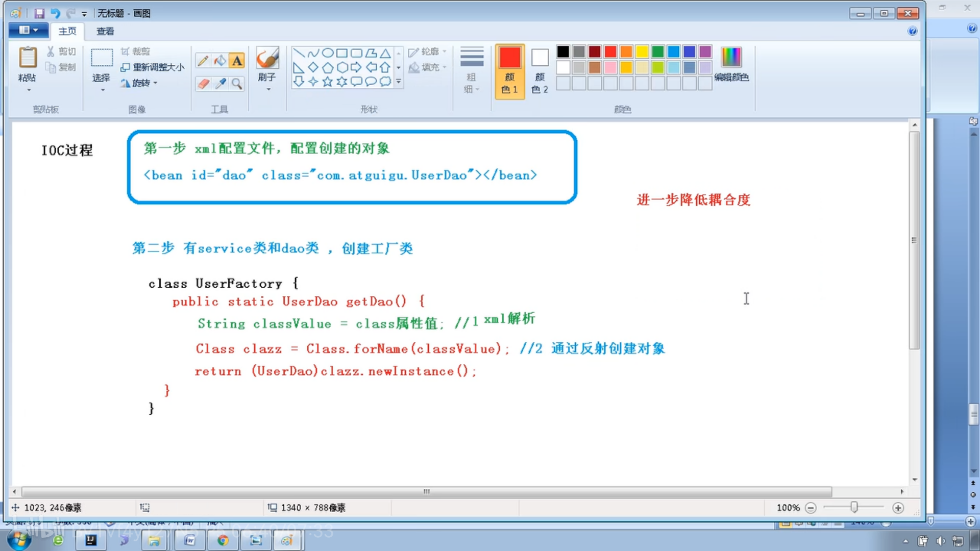Expand the Rotate (旋转) dropdown
The width and height of the screenshot is (980, 551).
(x=155, y=83)
